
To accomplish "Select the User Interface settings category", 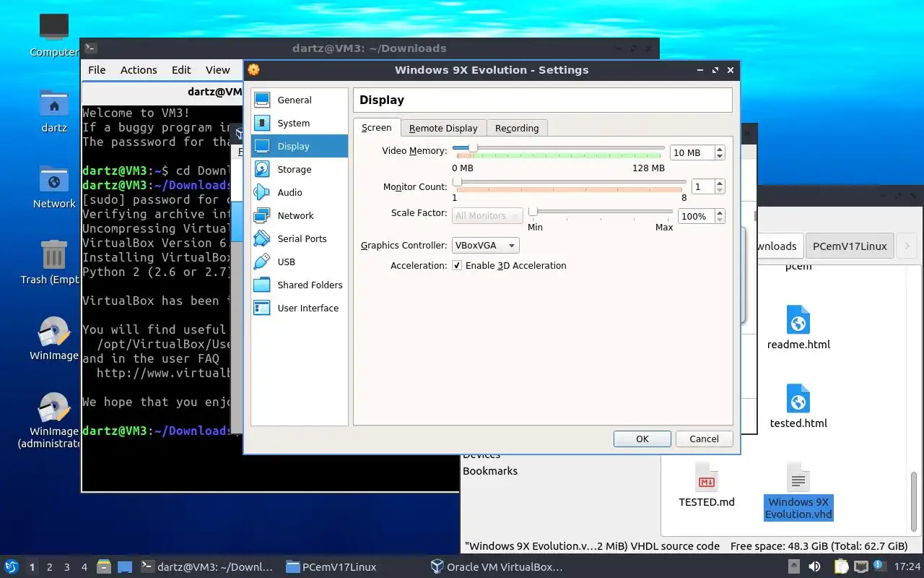I will click(299, 308).
